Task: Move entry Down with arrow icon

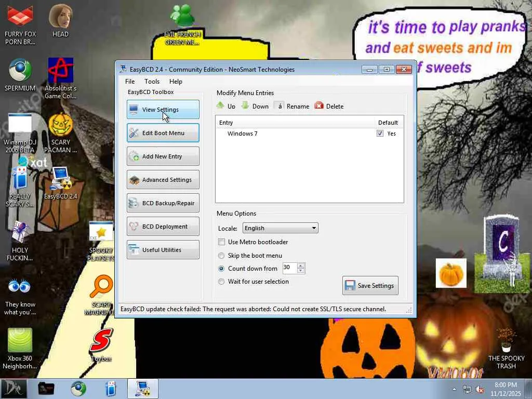Action: point(255,106)
